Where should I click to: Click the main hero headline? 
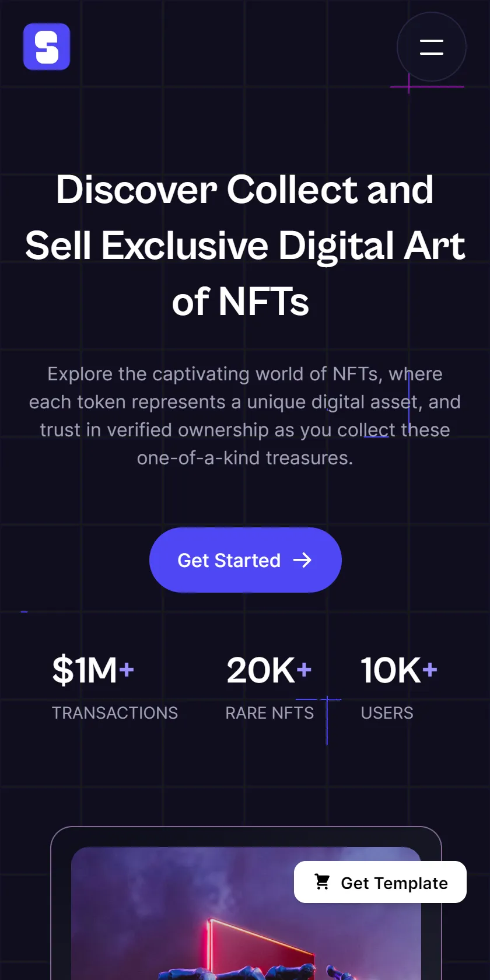click(x=245, y=245)
